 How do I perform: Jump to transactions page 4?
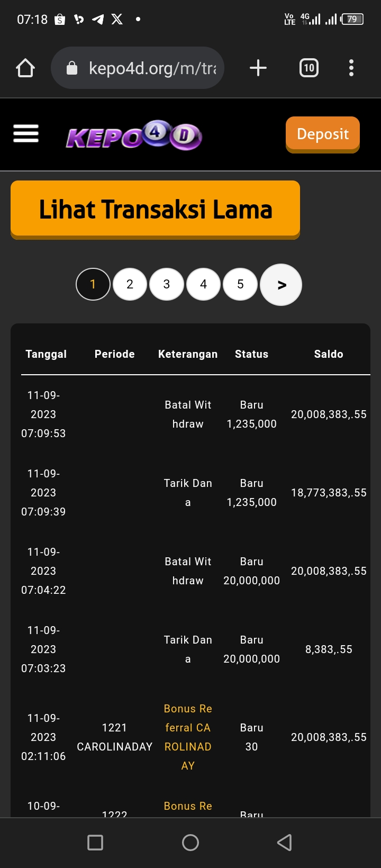[x=203, y=284]
